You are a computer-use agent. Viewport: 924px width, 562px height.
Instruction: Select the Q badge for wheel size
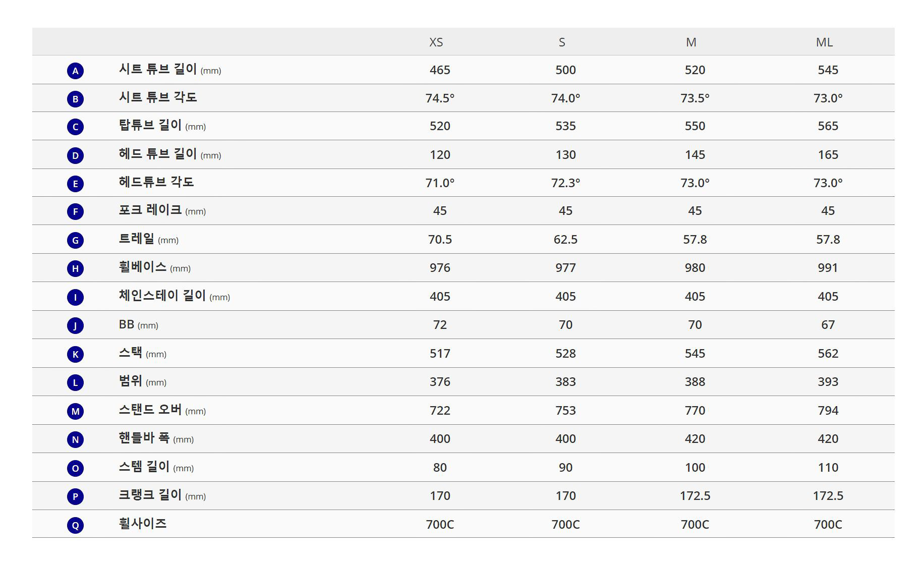pos(75,525)
